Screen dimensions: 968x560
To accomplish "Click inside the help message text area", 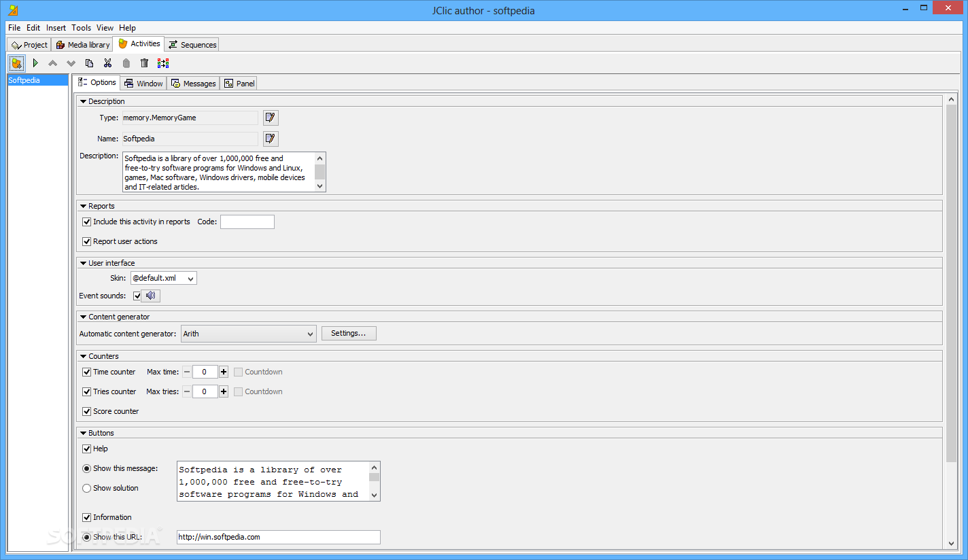I will pos(273,481).
